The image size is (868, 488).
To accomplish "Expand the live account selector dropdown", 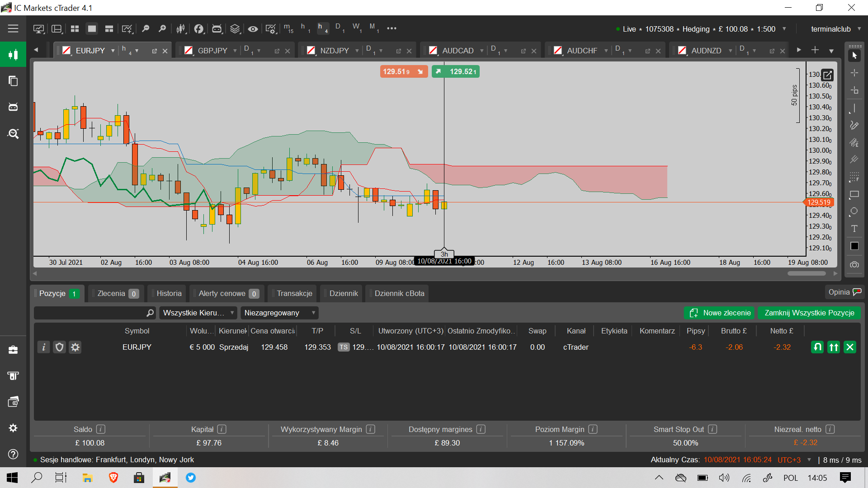I will tap(784, 29).
